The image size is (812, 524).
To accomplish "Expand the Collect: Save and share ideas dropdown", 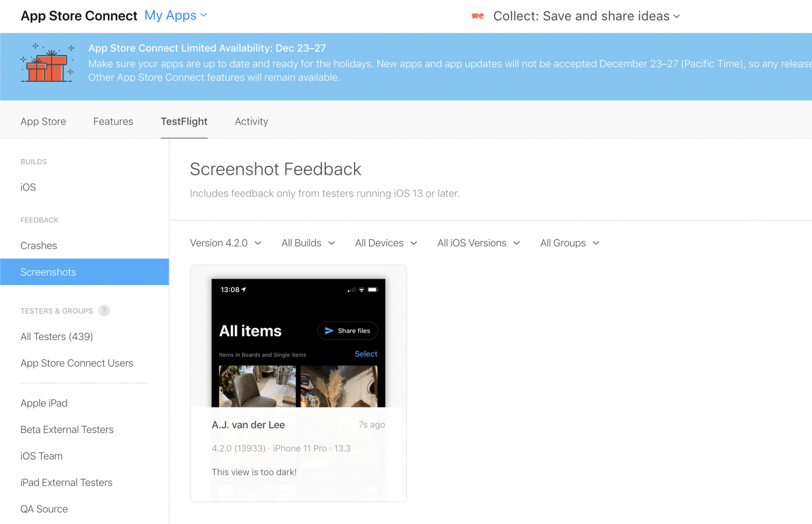I will click(x=586, y=16).
